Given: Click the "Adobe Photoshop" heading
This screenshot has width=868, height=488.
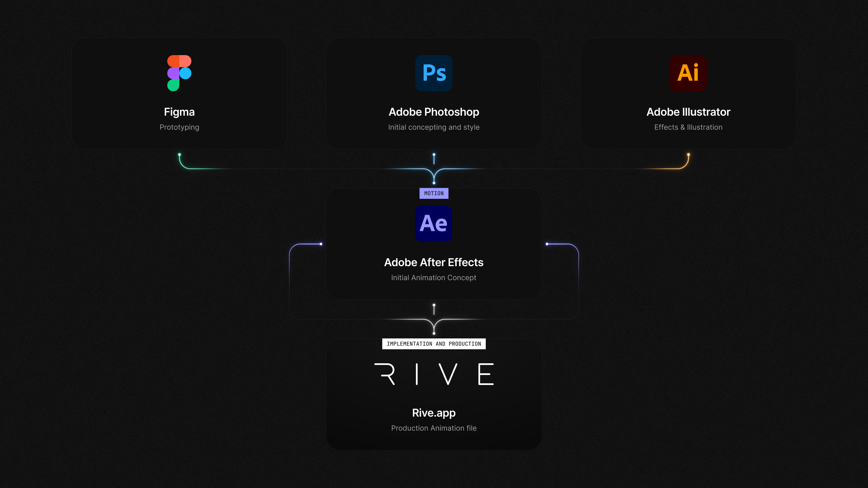Looking at the screenshot, I should click(x=434, y=112).
